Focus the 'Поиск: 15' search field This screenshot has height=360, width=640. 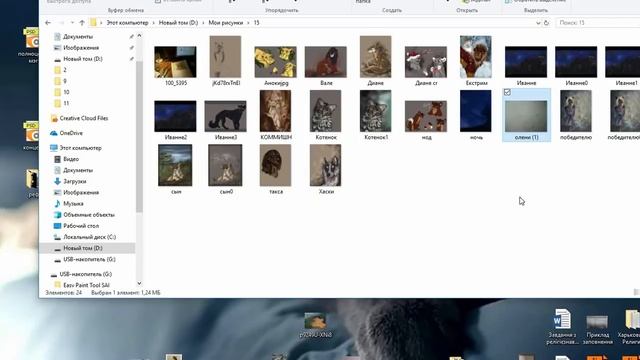[x=598, y=23]
